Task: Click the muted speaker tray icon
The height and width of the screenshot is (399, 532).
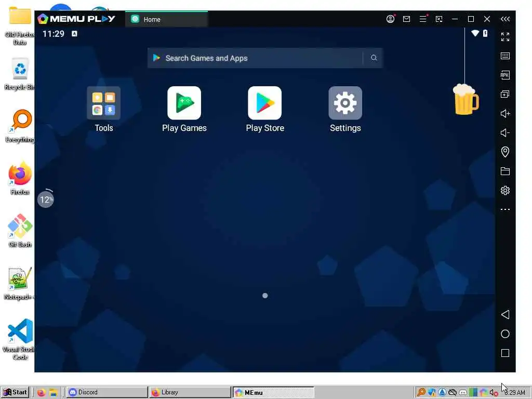Action: [494, 393]
